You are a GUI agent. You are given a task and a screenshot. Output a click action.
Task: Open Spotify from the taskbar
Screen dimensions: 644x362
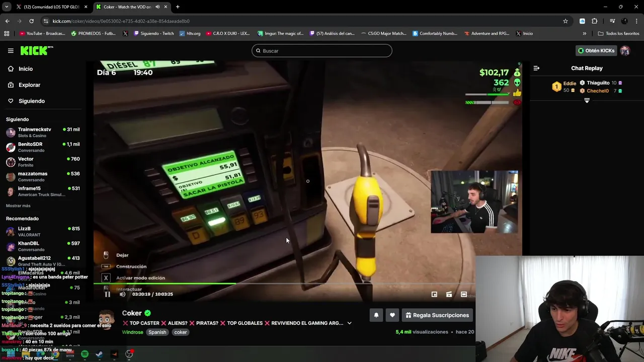[85, 354]
